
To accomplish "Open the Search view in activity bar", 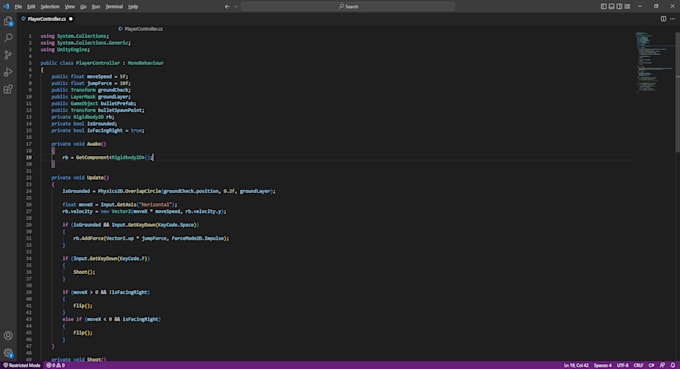I will point(8,38).
